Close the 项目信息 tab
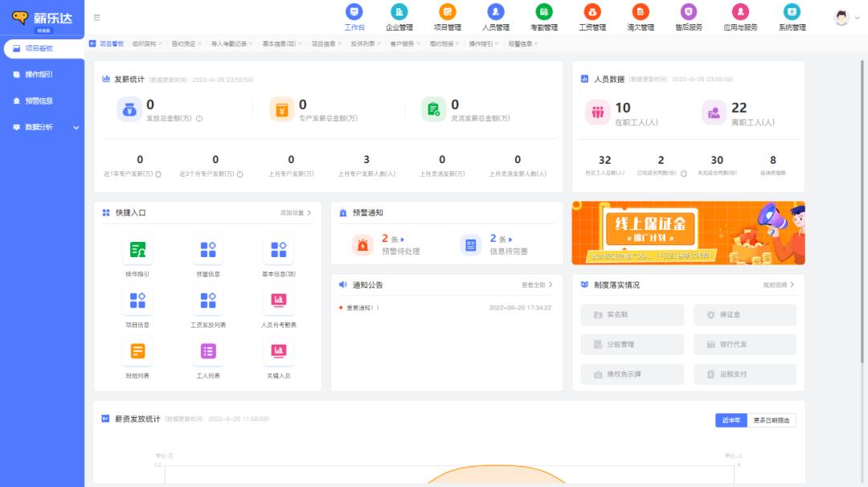868x487 pixels. [x=339, y=43]
